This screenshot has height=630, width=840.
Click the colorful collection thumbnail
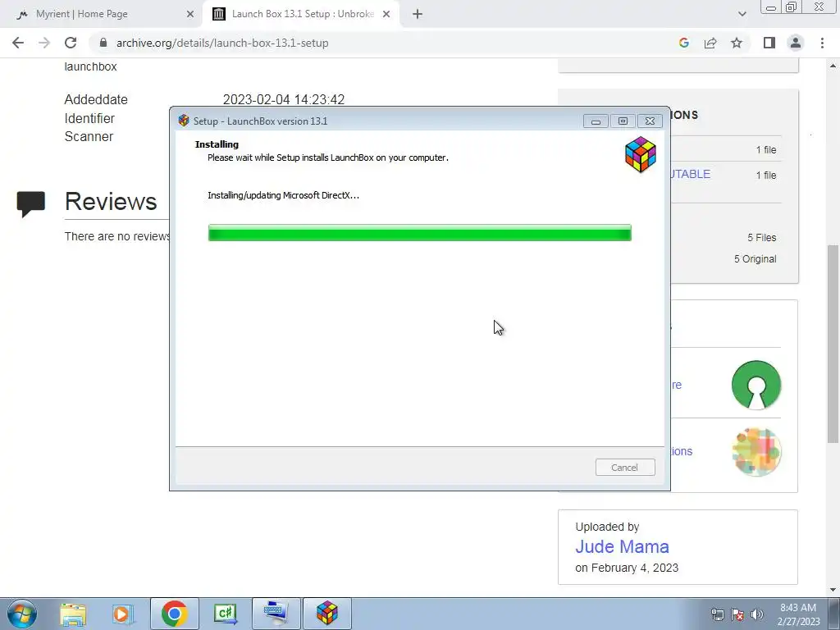756,451
